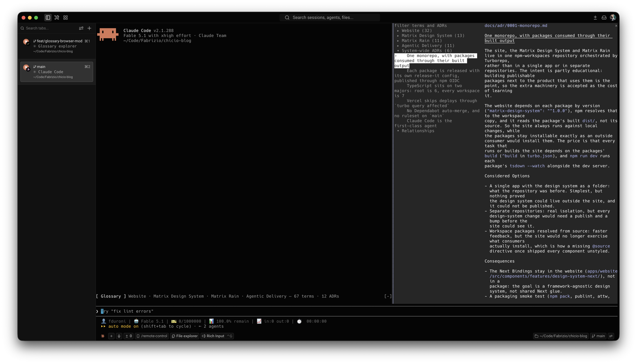Click the plus button in bottom toolbar
Image resolution: width=637 pixels, height=364 pixels.
111,336
